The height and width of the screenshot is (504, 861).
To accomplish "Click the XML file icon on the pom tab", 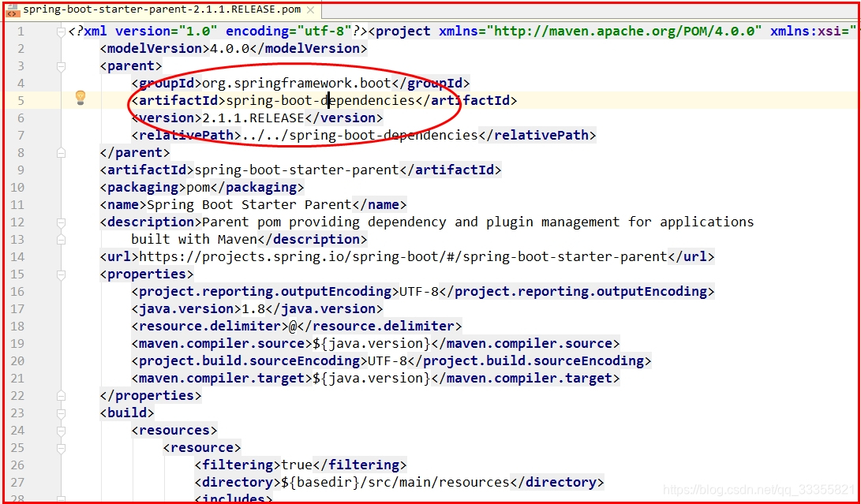I will click(12, 10).
